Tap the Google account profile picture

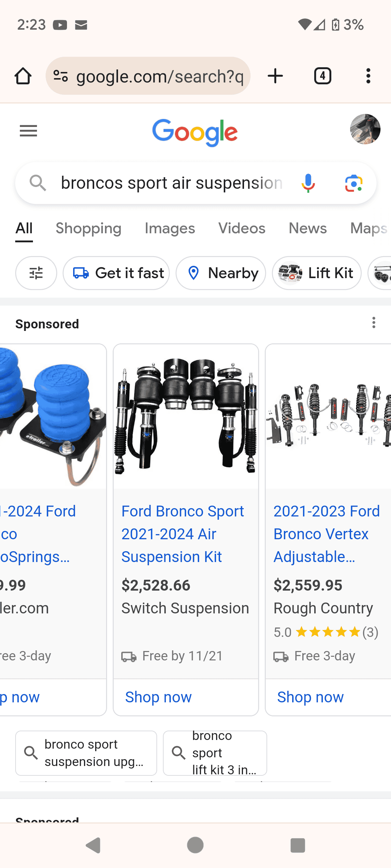point(365,129)
